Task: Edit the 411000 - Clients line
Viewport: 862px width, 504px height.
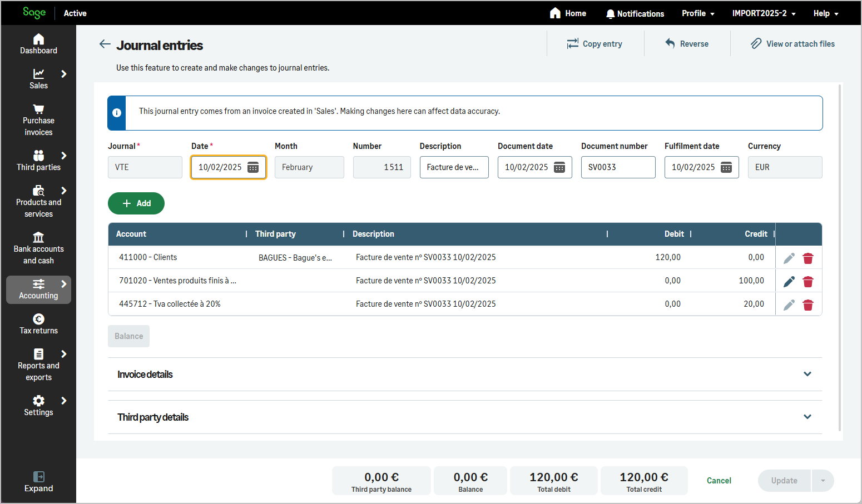Action: (x=789, y=258)
